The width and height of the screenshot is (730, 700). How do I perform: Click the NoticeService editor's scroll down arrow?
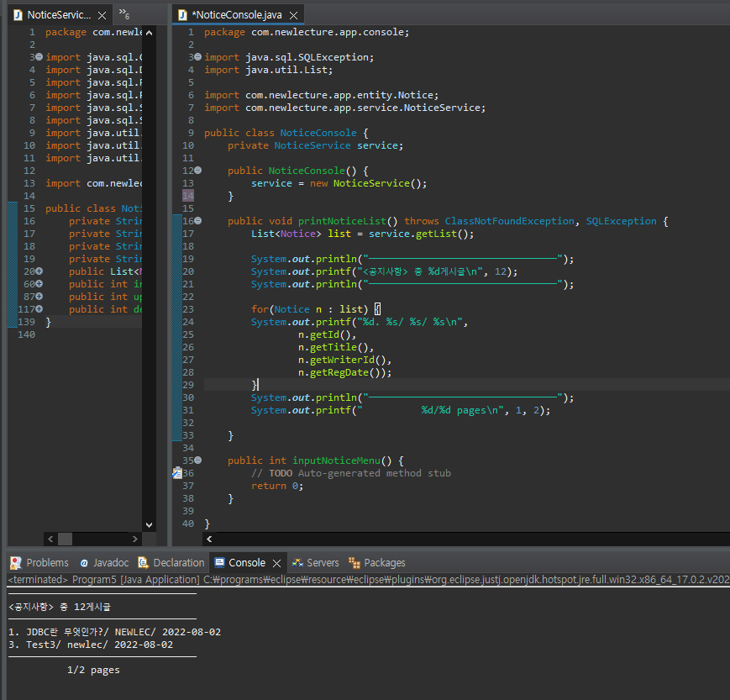[x=150, y=524]
